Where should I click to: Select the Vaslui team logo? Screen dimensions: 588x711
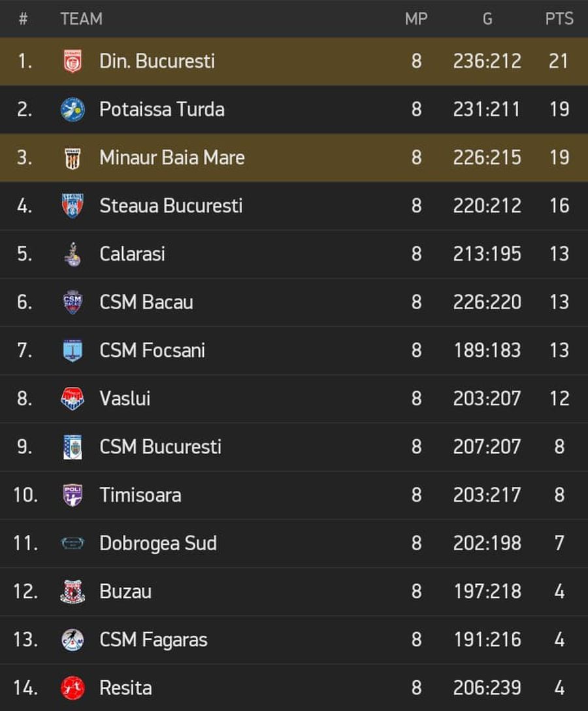(73, 399)
